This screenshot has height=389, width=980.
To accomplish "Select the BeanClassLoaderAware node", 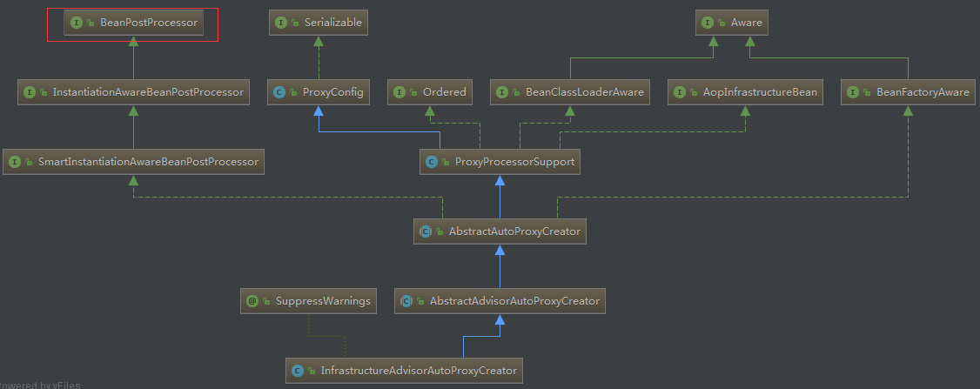I will point(570,92).
